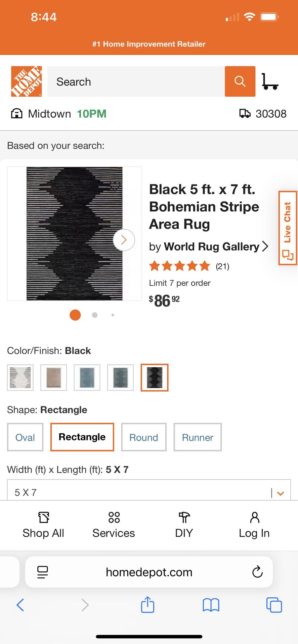298x644 pixels.
Task: Tap the orange search magnifier button
Action: [x=240, y=82]
